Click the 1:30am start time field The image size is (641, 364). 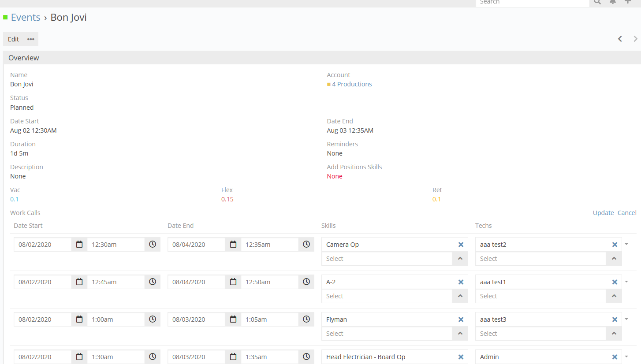pos(116,357)
